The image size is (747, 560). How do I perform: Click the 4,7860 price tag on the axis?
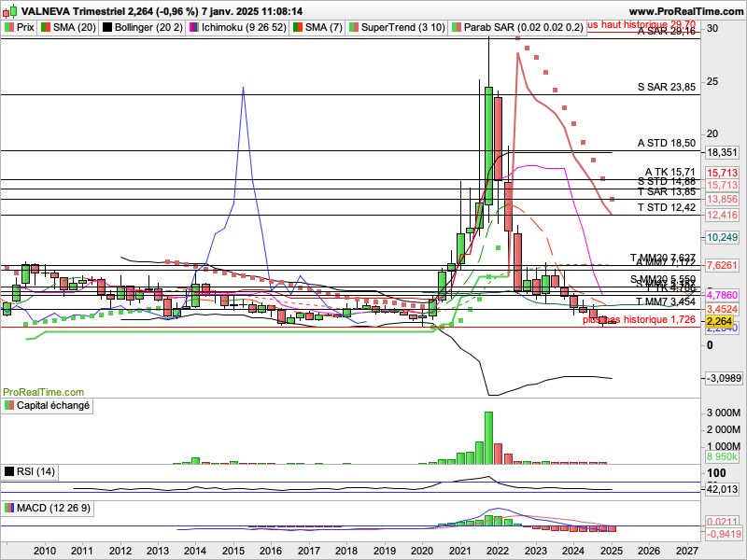click(722, 295)
